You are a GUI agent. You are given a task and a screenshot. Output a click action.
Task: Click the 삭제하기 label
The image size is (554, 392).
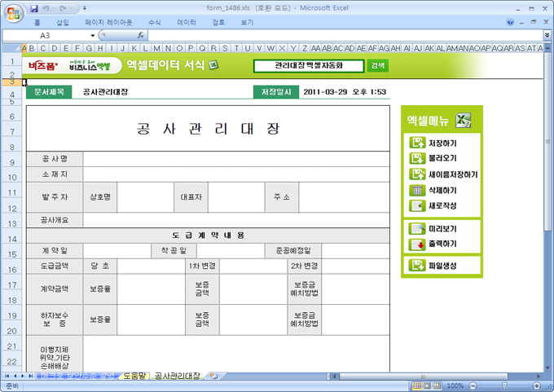tap(442, 191)
